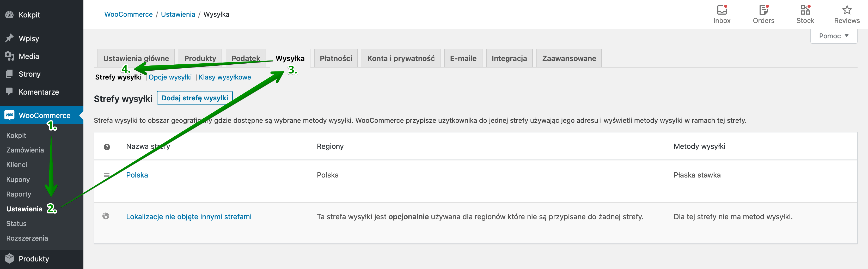Image resolution: width=868 pixels, height=269 pixels.
Task: Open Zamówienia in the WooCommerce submenu
Action: 25,150
